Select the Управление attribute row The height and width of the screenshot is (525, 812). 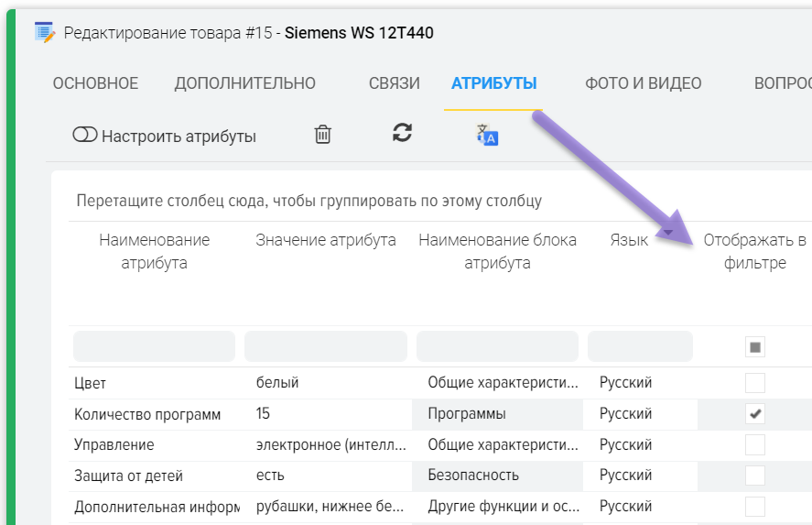pos(114,444)
